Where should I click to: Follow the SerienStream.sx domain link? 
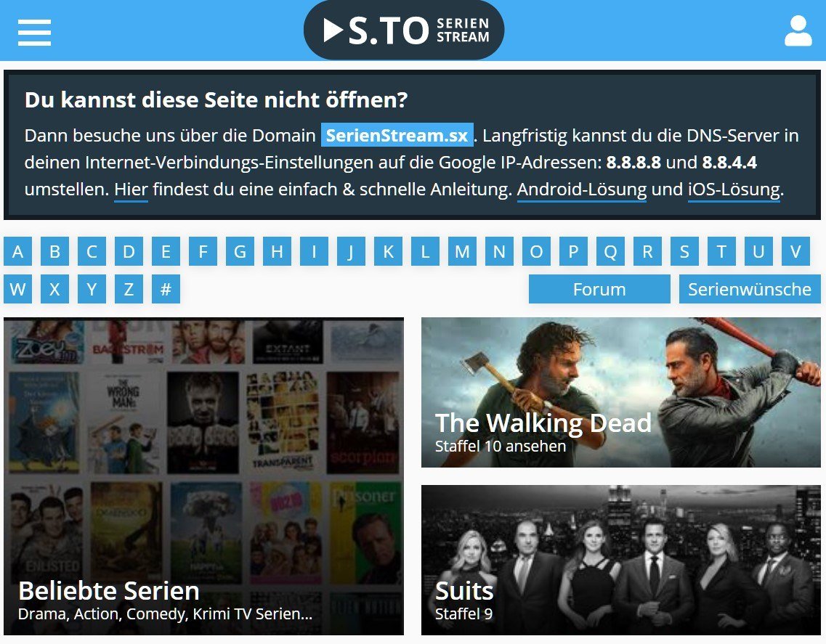pyautogui.click(x=397, y=135)
